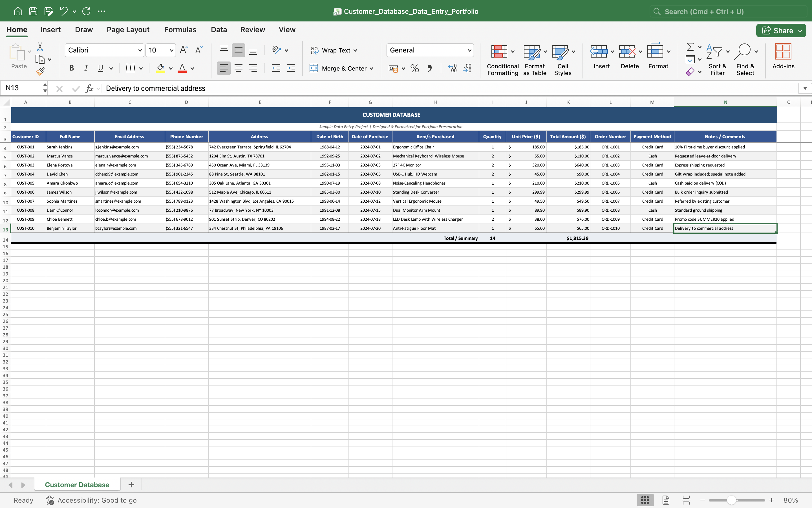
Task: Select the Customer Database sheet tab
Action: (x=77, y=485)
